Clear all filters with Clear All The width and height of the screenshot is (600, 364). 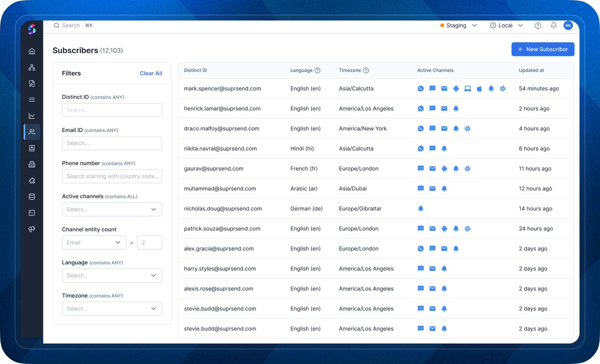click(x=151, y=73)
